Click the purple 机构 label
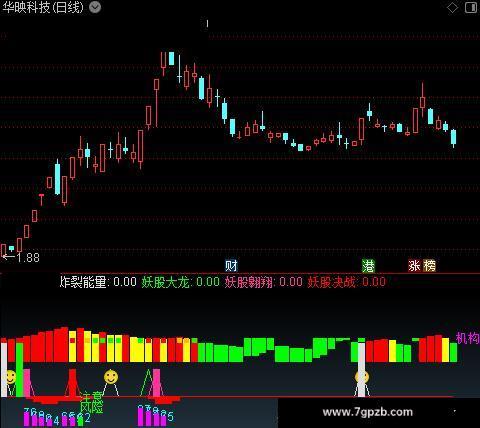This screenshot has width=480, height=428. 468,338
